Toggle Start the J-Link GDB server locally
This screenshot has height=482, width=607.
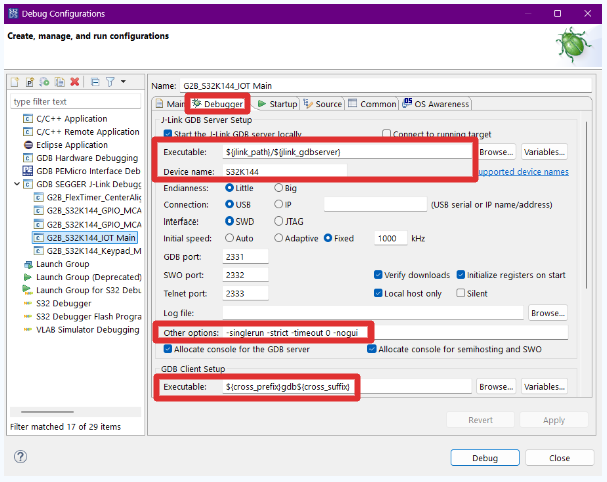(168, 134)
